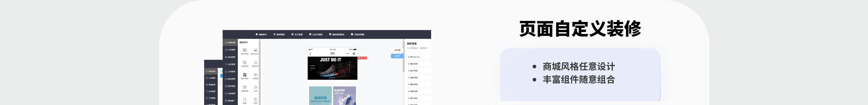The width and height of the screenshot is (868, 105).
Task: Go to 修改密码 in top bar
Action: (x=279, y=35)
